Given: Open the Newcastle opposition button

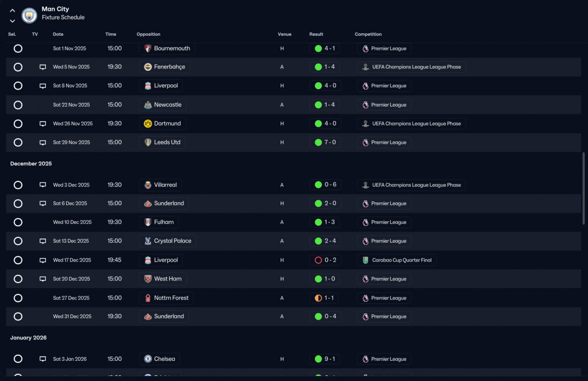Looking at the screenshot, I should 163,105.
